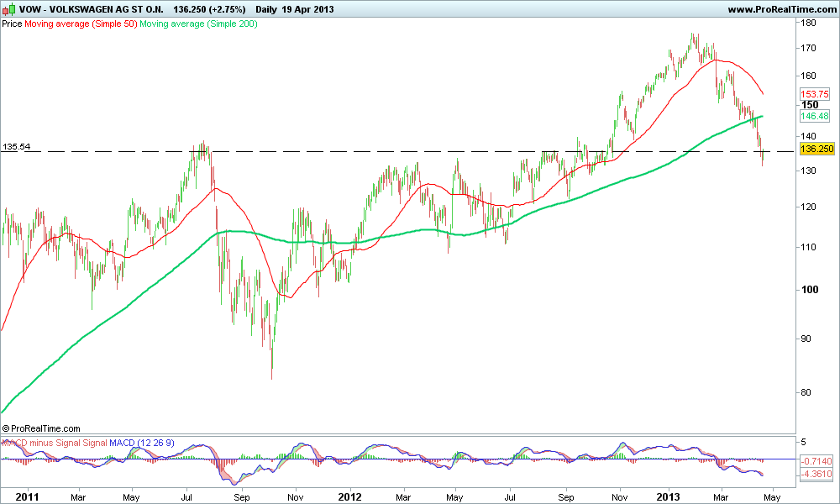Click the 110 price axis label
Screen dimensions: 840x504
(808, 247)
